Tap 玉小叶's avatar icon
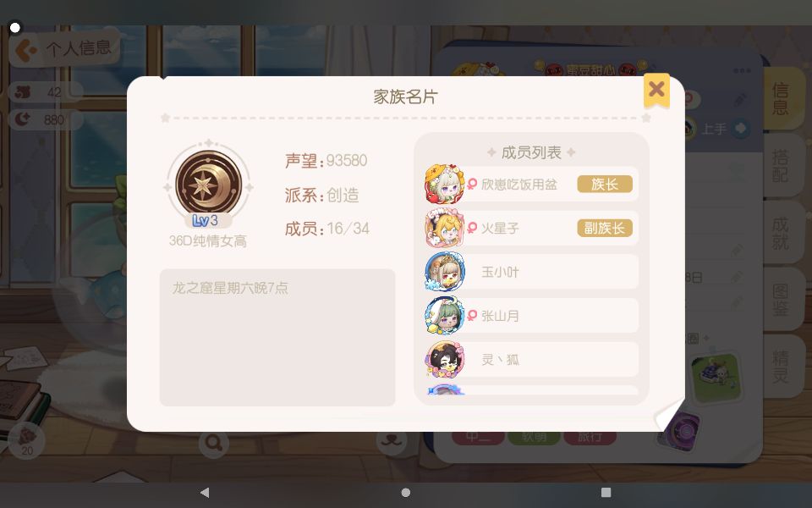Viewport: 812px width, 508px height. (x=444, y=272)
